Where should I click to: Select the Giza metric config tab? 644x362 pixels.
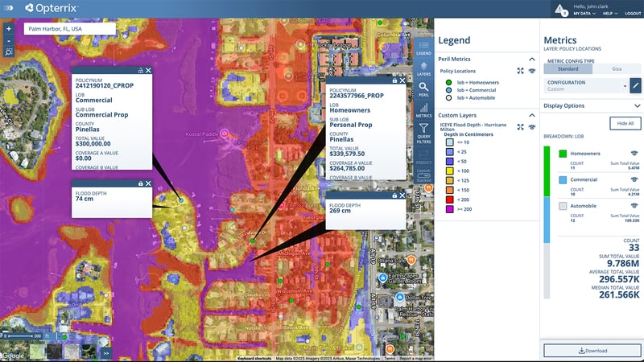[617, 69]
